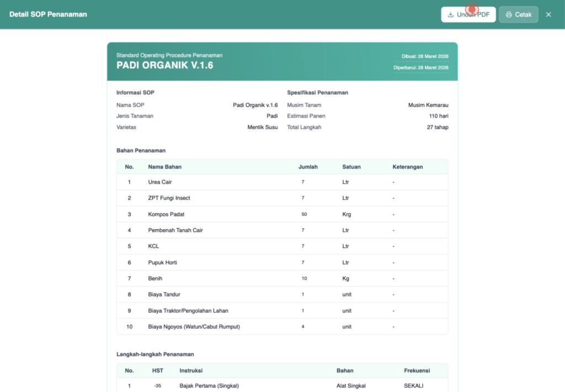
Task: Select the 'Bajak Pertama (Singkal)' step
Action: (x=282, y=385)
